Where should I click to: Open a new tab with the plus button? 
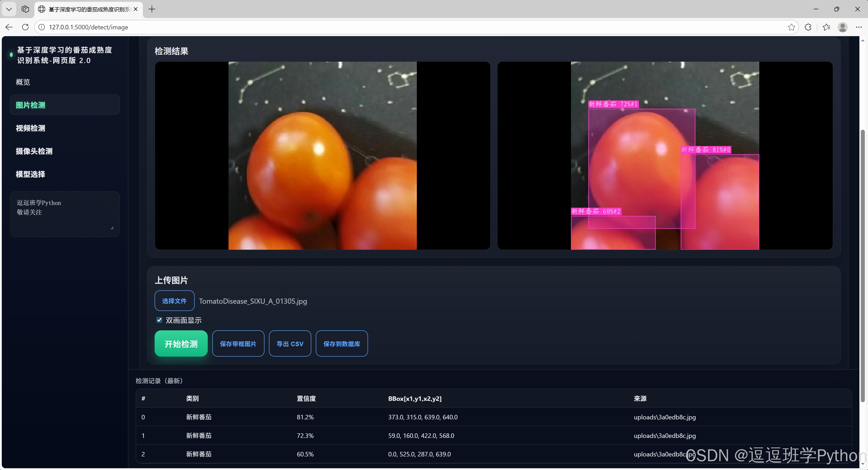[152, 9]
